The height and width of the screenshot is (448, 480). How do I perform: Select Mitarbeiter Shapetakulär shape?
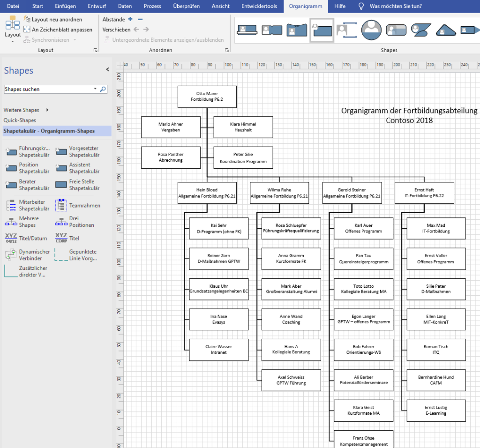pos(28,205)
